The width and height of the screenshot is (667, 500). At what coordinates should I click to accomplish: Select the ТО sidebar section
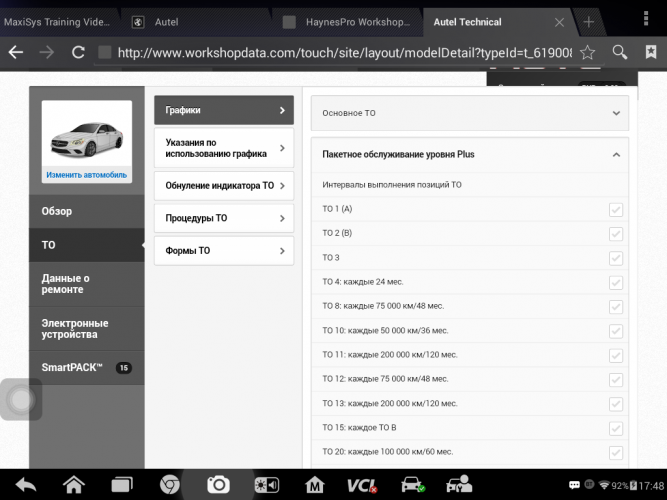pos(87,245)
